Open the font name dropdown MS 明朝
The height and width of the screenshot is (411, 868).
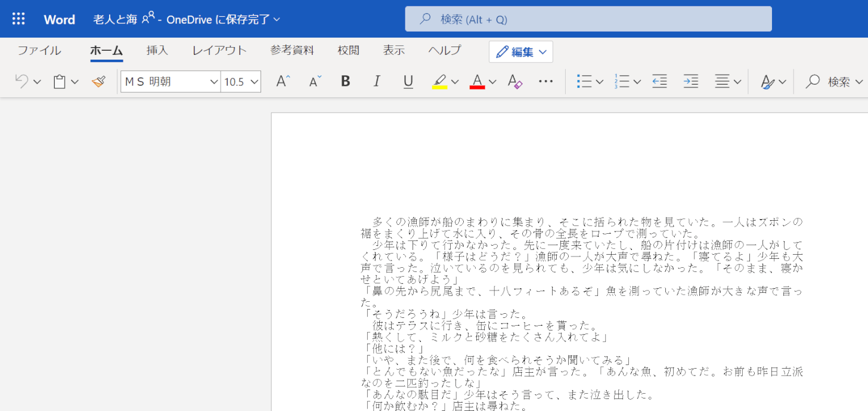[170, 82]
